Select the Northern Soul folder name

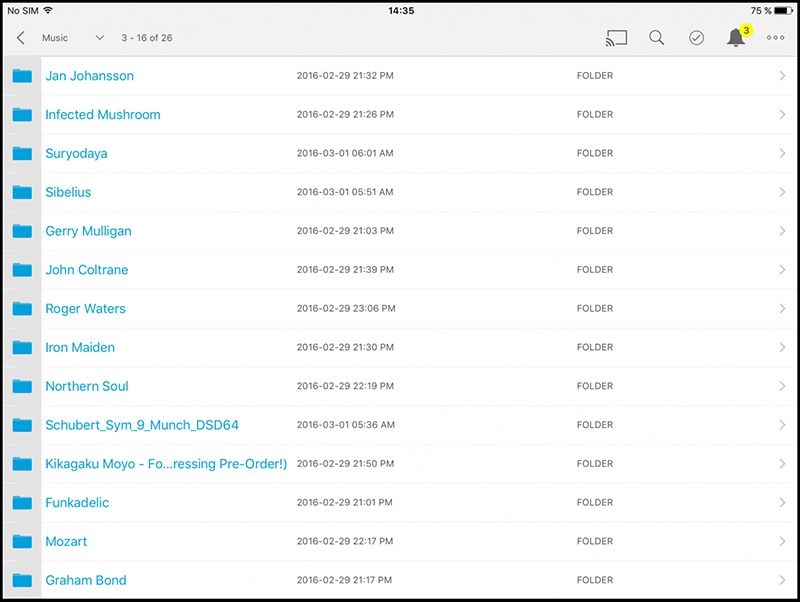86,386
